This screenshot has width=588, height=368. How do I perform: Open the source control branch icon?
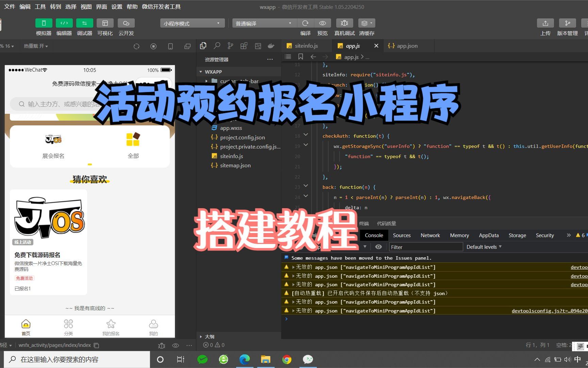(230, 46)
